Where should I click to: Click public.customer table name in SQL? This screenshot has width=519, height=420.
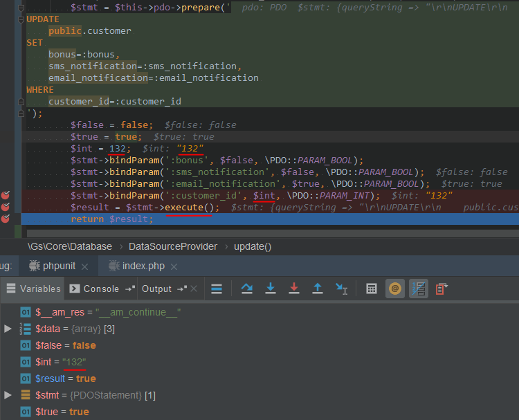[x=90, y=31]
